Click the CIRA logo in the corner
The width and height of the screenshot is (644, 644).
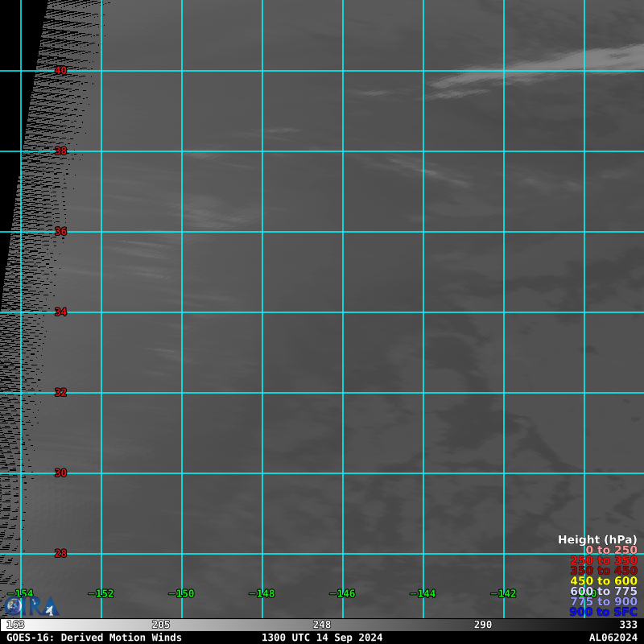point(31,606)
